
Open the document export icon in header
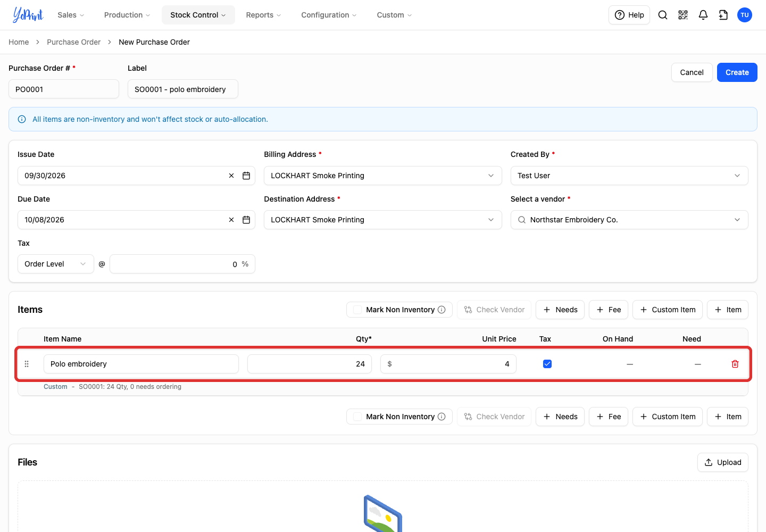(723, 15)
